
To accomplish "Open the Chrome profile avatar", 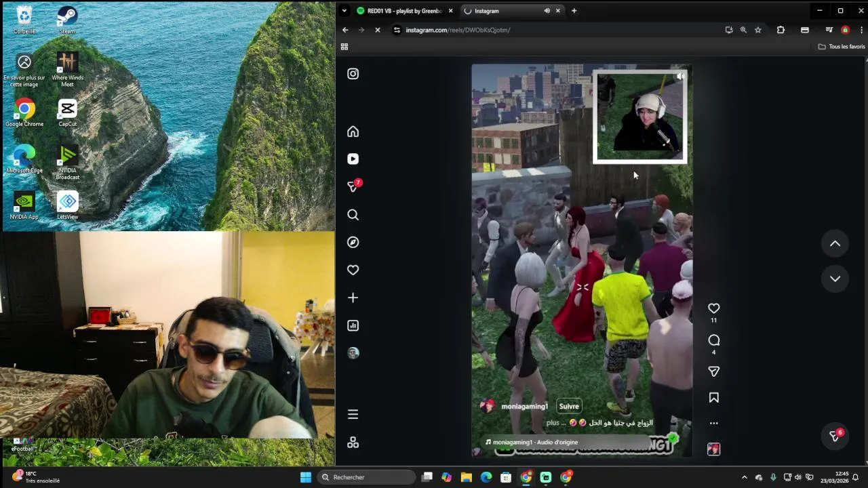I will 845,30.
